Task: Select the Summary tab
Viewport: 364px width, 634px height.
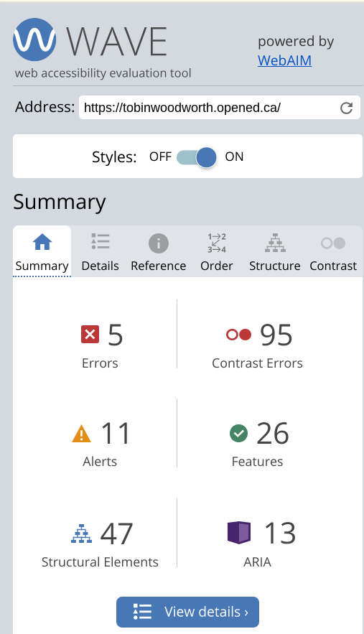Action: (x=42, y=251)
